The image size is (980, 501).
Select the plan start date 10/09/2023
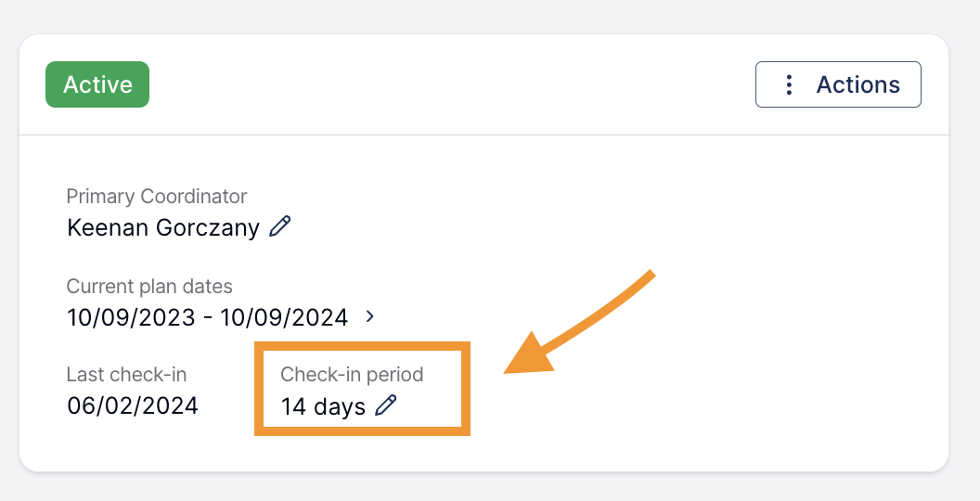(x=131, y=317)
